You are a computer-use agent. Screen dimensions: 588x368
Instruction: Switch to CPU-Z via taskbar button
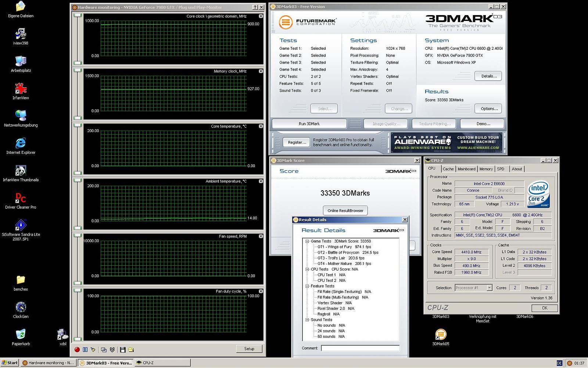tap(162, 362)
